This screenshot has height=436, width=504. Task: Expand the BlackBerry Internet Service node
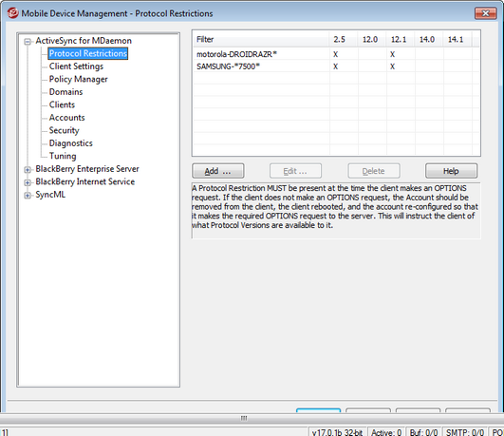[28, 182]
